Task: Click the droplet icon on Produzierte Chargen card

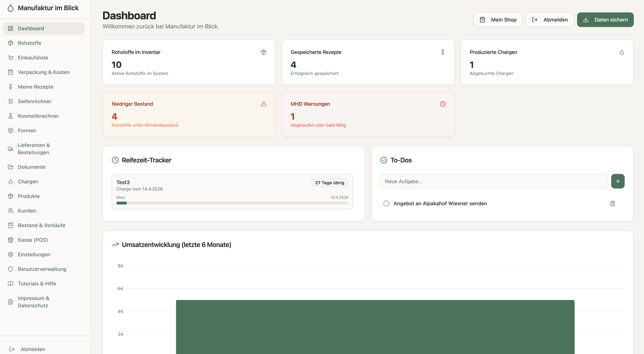Action: tap(622, 52)
